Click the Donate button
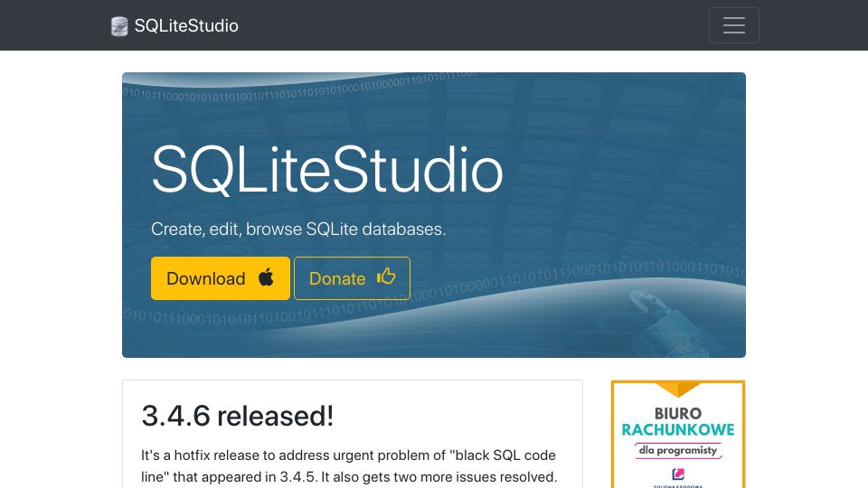This screenshot has height=488, width=868. tap(352, 278)
